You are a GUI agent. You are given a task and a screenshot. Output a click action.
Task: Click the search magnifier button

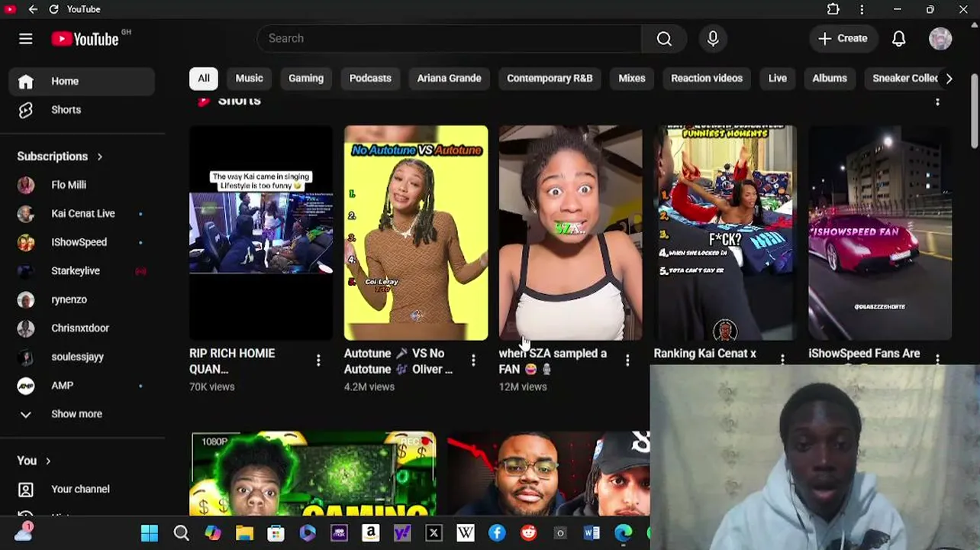(x=664, y=38)
